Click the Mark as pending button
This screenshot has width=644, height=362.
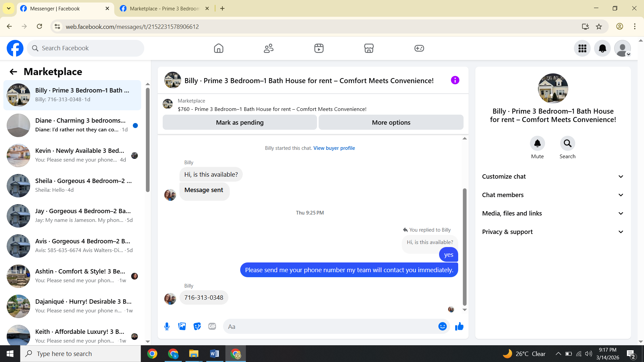(x=239, y=123)
